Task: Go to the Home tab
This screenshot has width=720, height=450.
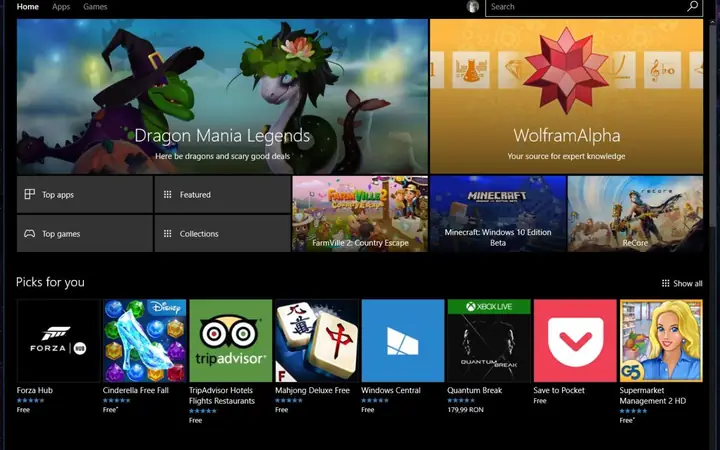Action: click(x=28, y=7)
